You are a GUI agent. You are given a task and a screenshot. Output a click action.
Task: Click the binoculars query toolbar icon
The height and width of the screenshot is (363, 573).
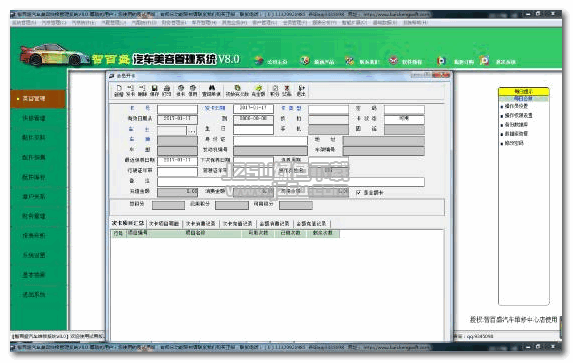[212, 90]
